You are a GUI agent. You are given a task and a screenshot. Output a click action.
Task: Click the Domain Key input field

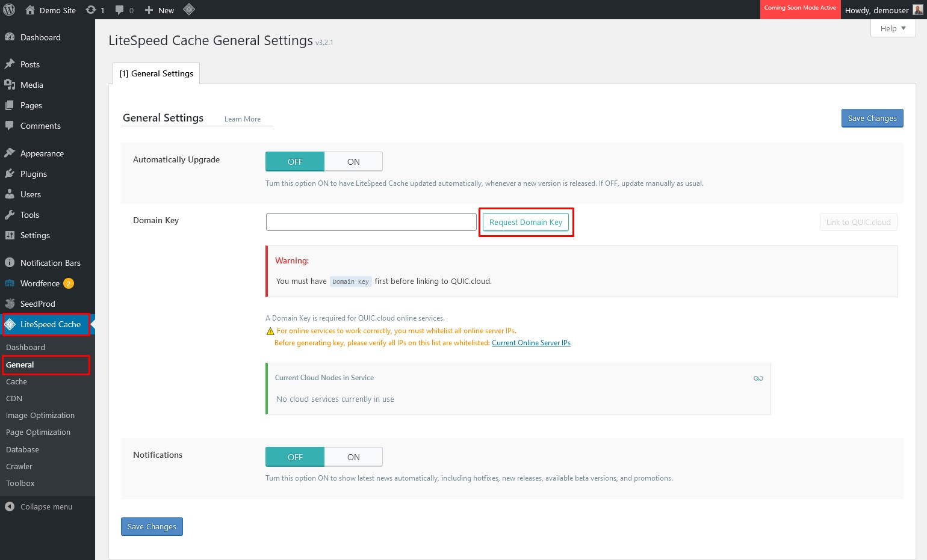point(371,222)
